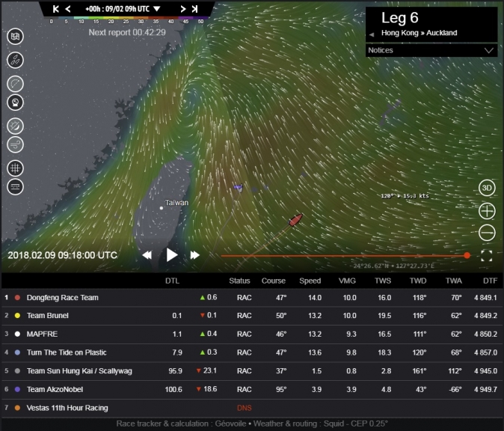The width and height of the screenshot is (504, 431).
Task: Sort table by DTF column
Action: (491, 281)
